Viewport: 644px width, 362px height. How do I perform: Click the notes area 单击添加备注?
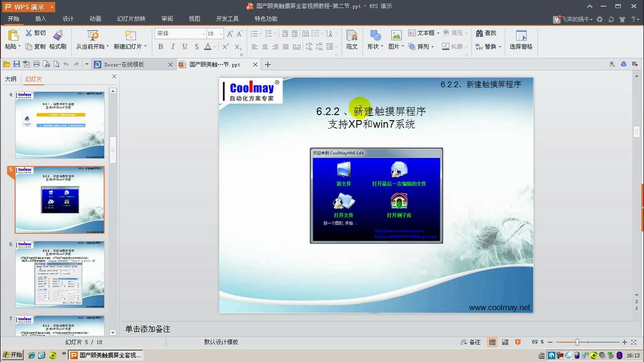pyautogui.click(x=148, y=329)
